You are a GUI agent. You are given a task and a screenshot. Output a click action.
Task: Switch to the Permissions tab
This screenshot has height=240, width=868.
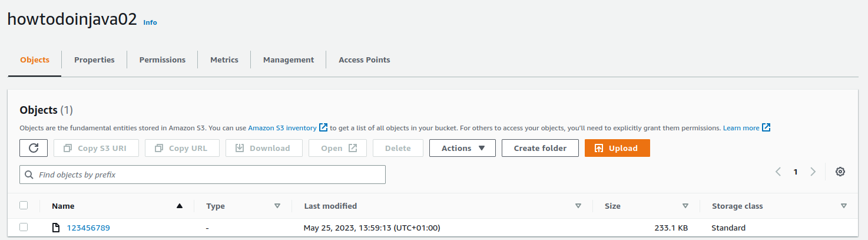[x=163, y=60]
